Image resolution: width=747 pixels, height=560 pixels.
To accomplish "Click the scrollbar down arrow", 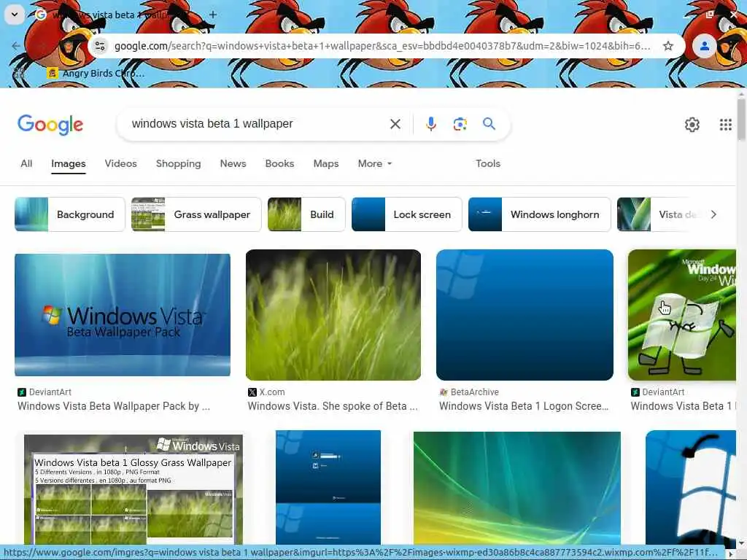I will (741, 542).
